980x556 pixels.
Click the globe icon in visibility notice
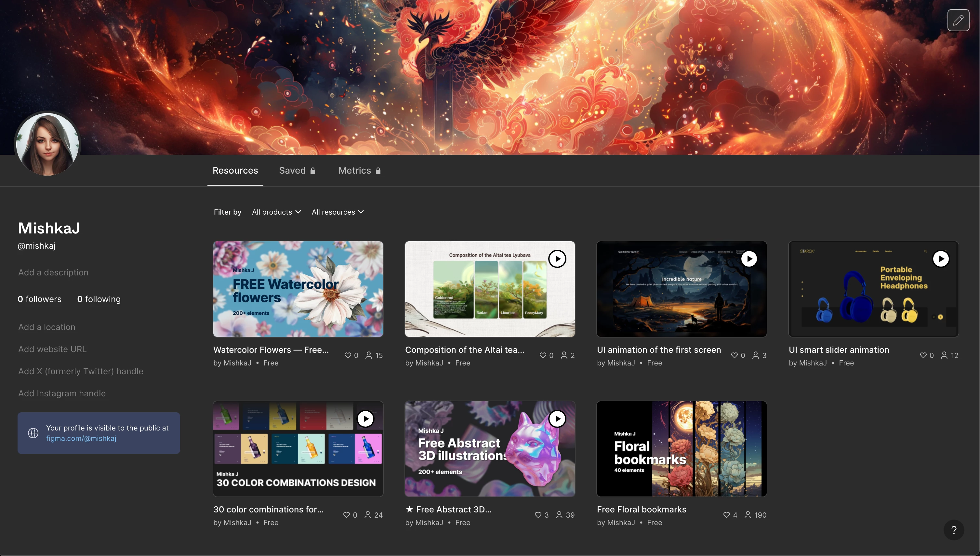click(33, 433)
